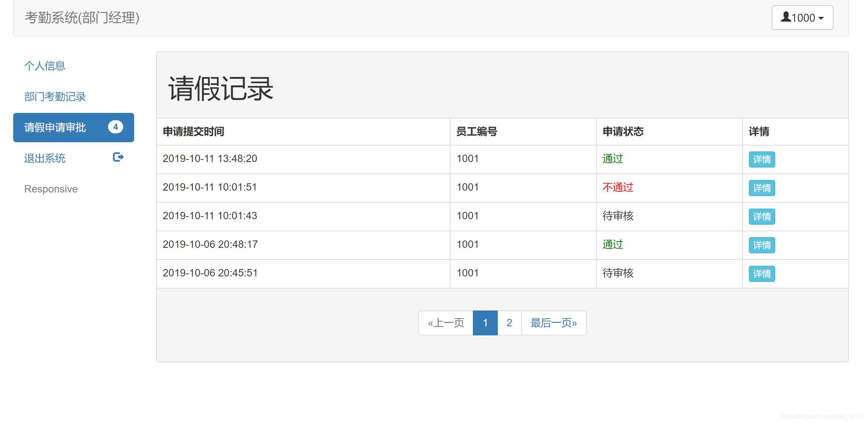The height and width of the screenshot is (423, 868).
Task: Click the Responsive sidebar text
Action: tap(51, 189)
